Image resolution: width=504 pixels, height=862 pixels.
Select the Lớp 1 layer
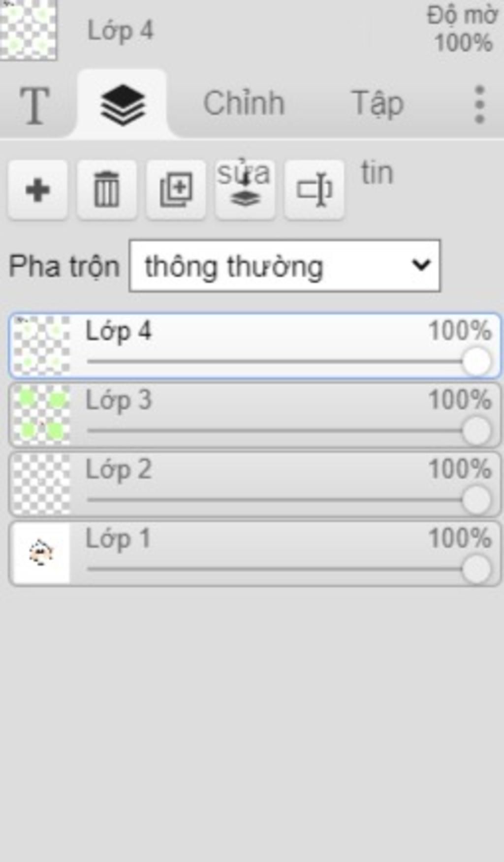click(x=255, y=553)
